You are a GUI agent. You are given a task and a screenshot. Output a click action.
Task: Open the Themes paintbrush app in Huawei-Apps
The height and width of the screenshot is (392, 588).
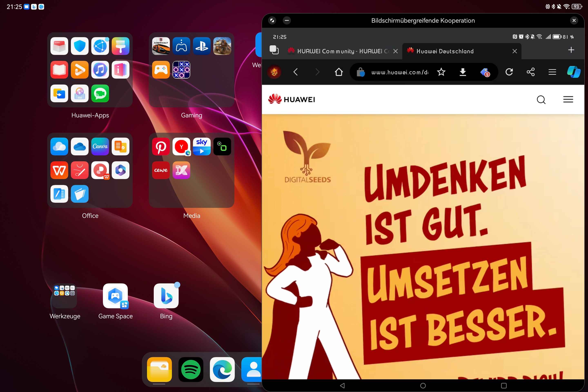click(120, 46)
